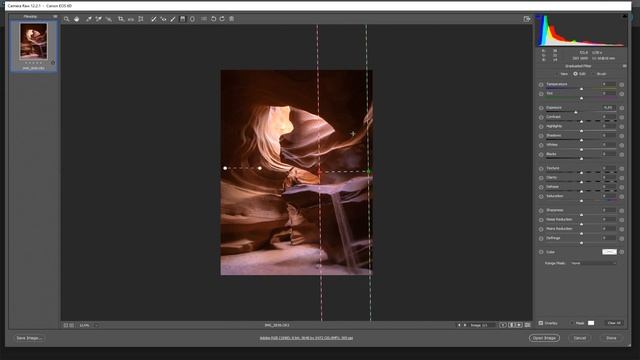Click Open Image button

(544, 338)
